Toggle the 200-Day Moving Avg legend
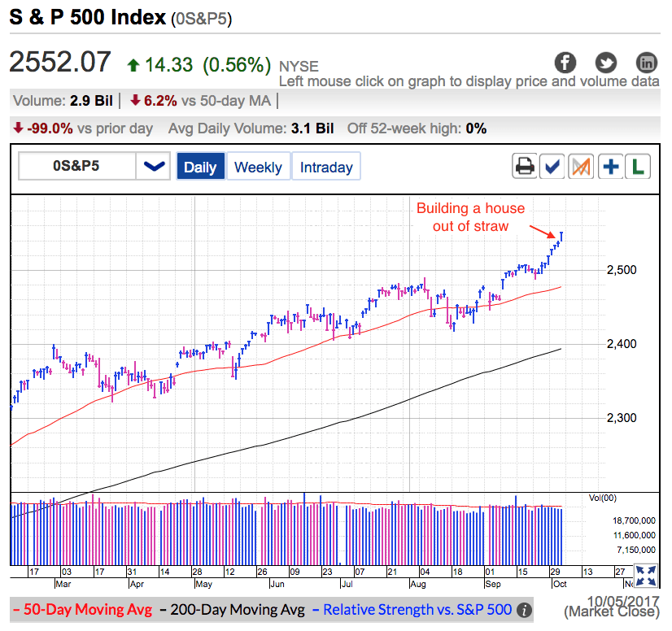672x631 pixels. [x=232, y=610]
